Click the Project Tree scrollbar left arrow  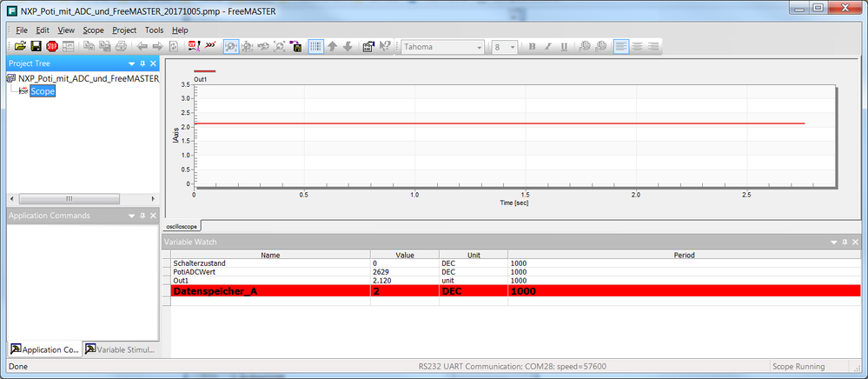(12, 198)
